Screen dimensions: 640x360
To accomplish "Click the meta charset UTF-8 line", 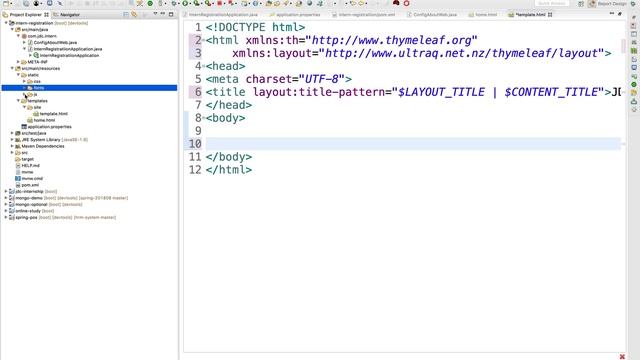I will (278, 79).
